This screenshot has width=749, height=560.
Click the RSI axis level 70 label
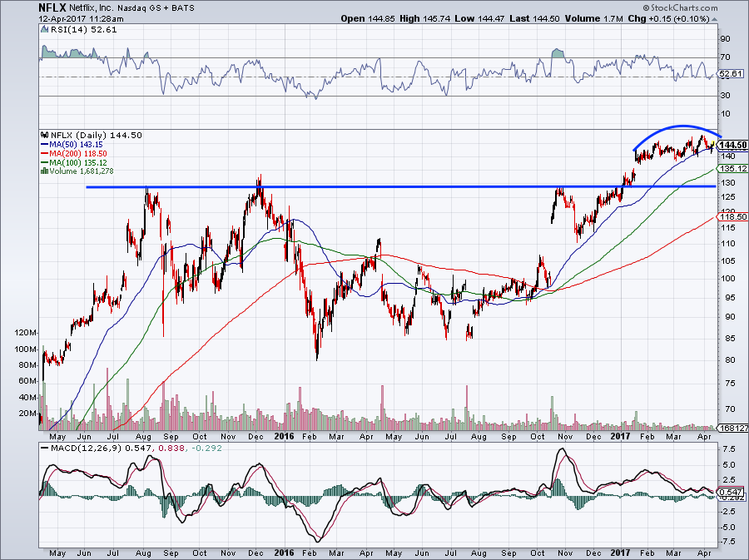pos(725,57)
